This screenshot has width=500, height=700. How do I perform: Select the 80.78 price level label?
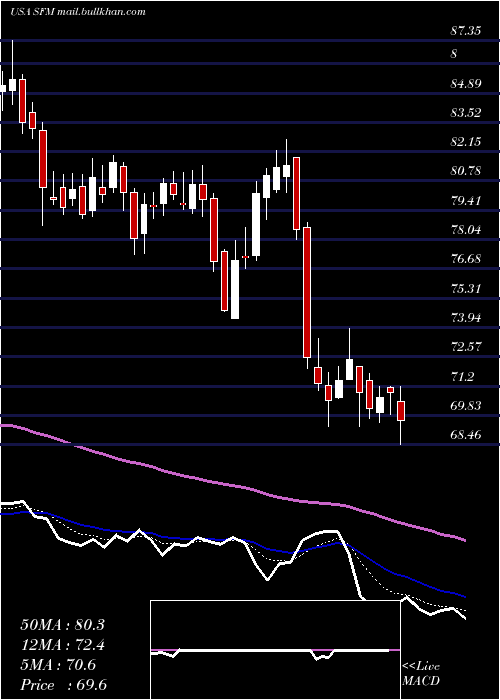tap(466, 171)
